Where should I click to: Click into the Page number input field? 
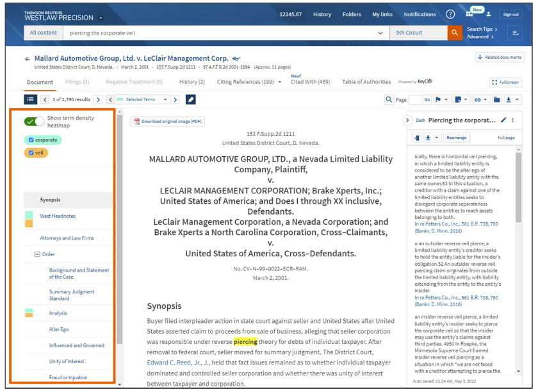coord(415,99)
